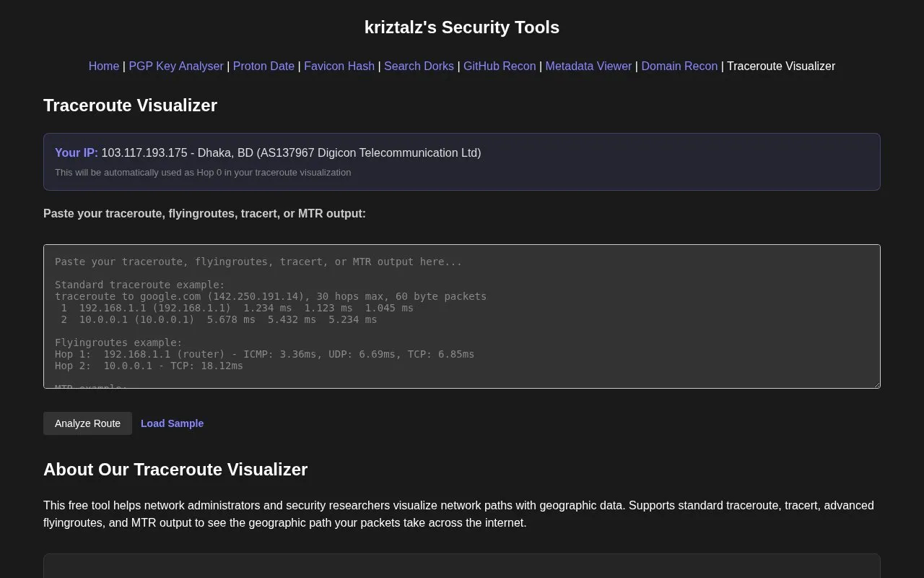This screenshot has height=578, width=924.
Task: Click 'Paste your traceroute, flyingroutes' instruction label
Action: point(204,214)
